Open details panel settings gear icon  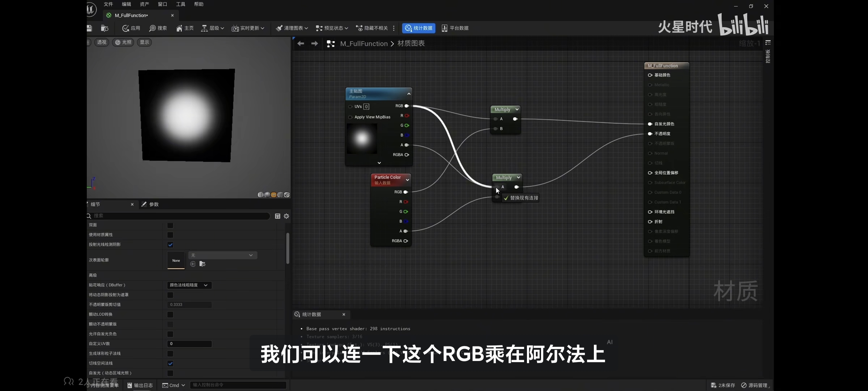click(286, 216)
